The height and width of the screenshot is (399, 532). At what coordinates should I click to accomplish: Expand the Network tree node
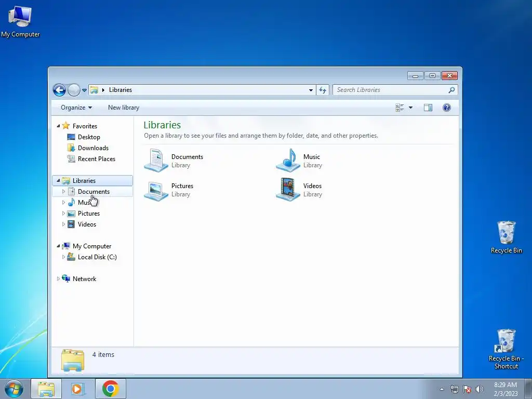coord(58,279)
